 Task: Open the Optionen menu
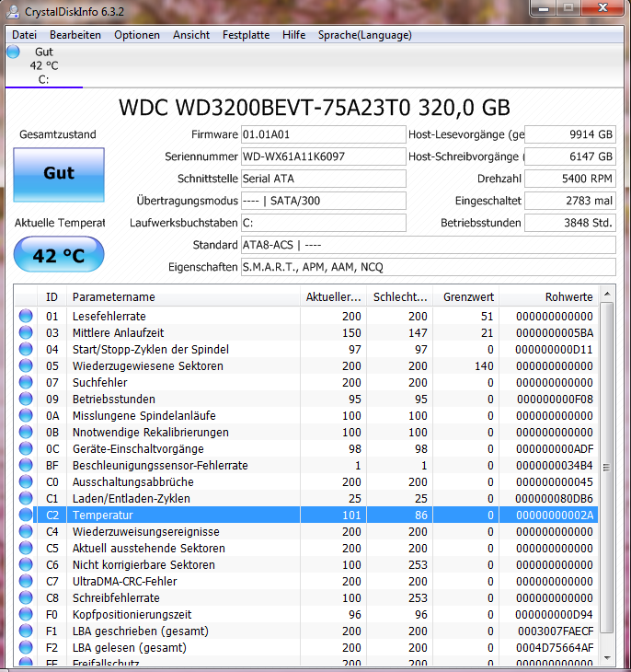point(137,35)
